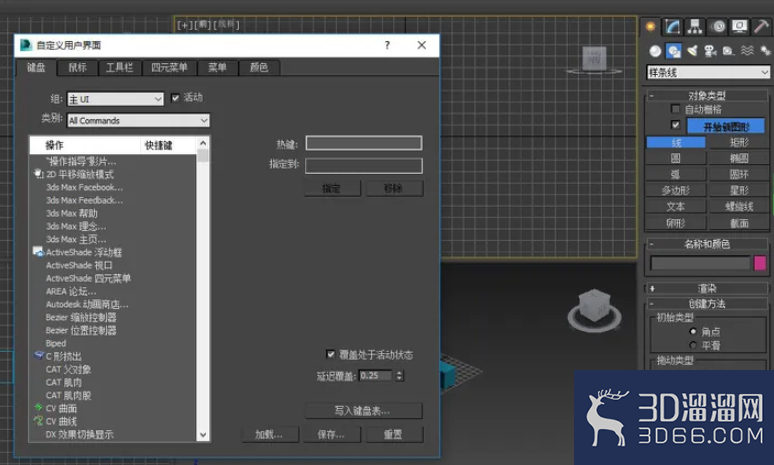Switch to the 颜色 tab

point(259,68)
